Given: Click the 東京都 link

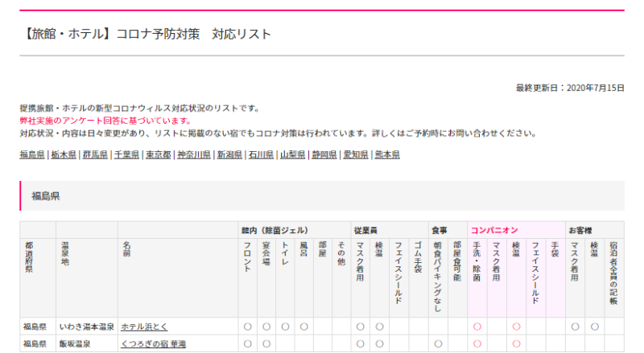Looking at the screenshot, I should [x=158, y=154].
